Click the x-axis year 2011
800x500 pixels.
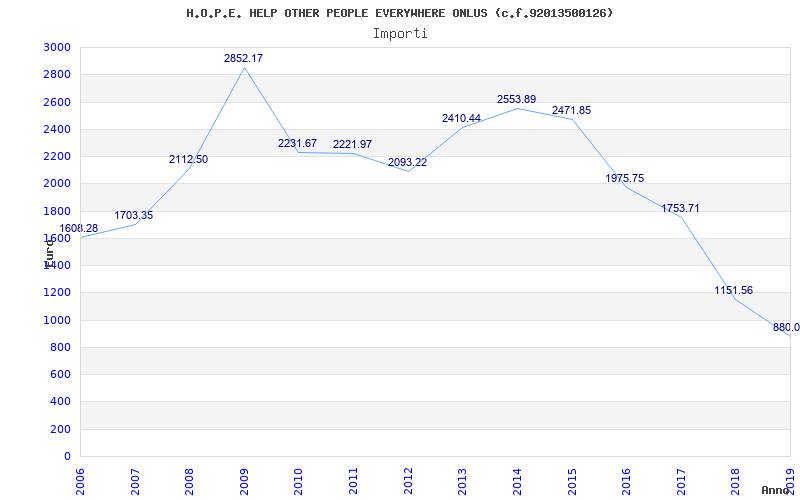[353, 480]
